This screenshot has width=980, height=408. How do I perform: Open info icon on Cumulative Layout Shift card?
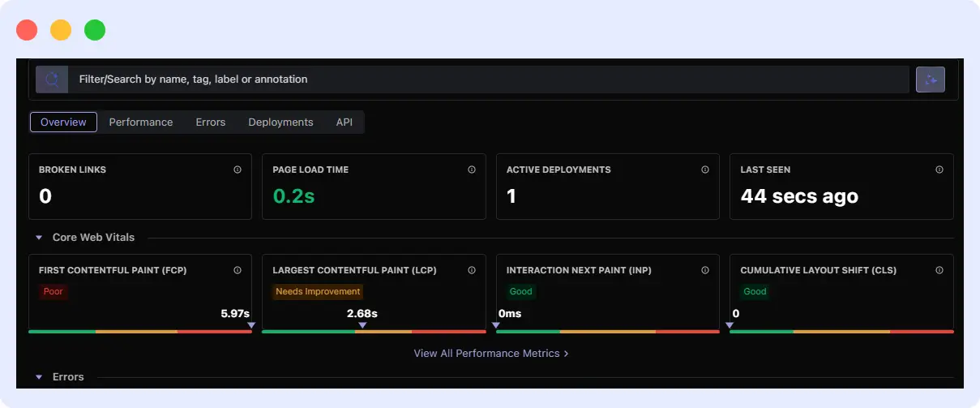(939, 270)
